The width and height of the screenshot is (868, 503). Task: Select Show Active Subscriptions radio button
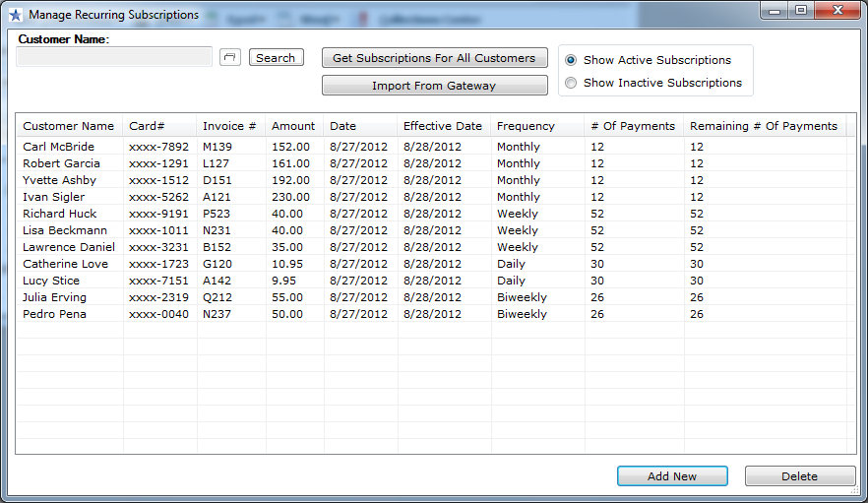[571, 60]
